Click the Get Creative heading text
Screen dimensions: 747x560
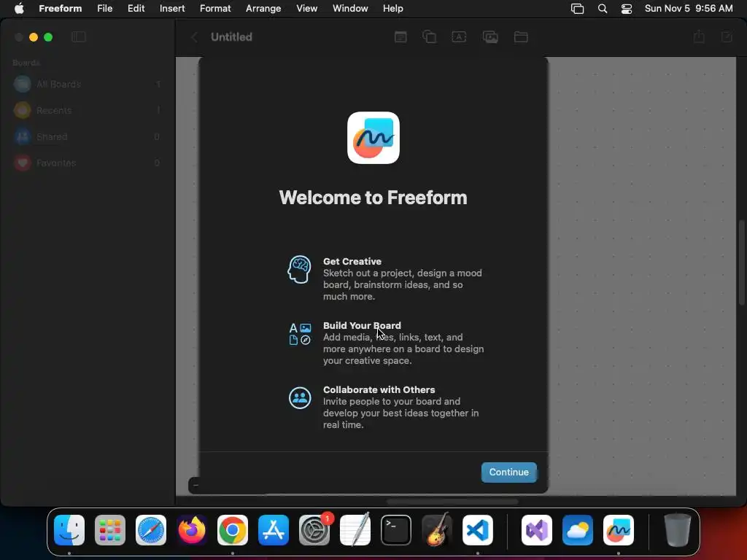[x=352, y=262]
